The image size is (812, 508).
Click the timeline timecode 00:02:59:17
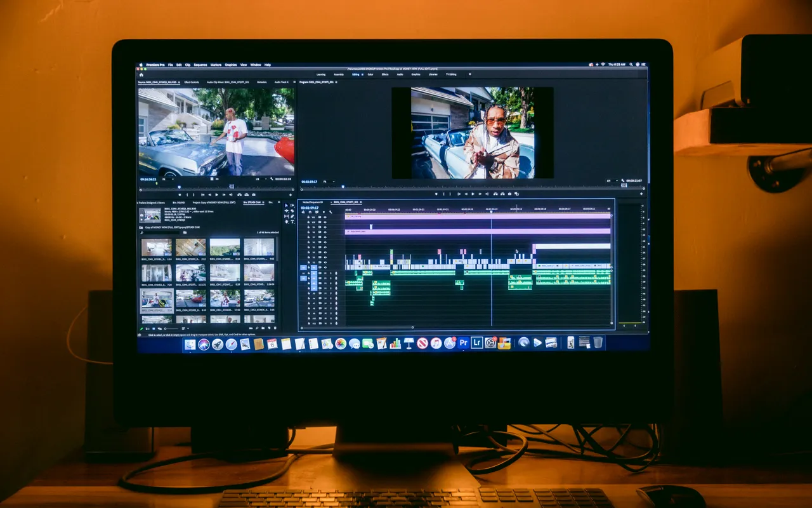310,208
